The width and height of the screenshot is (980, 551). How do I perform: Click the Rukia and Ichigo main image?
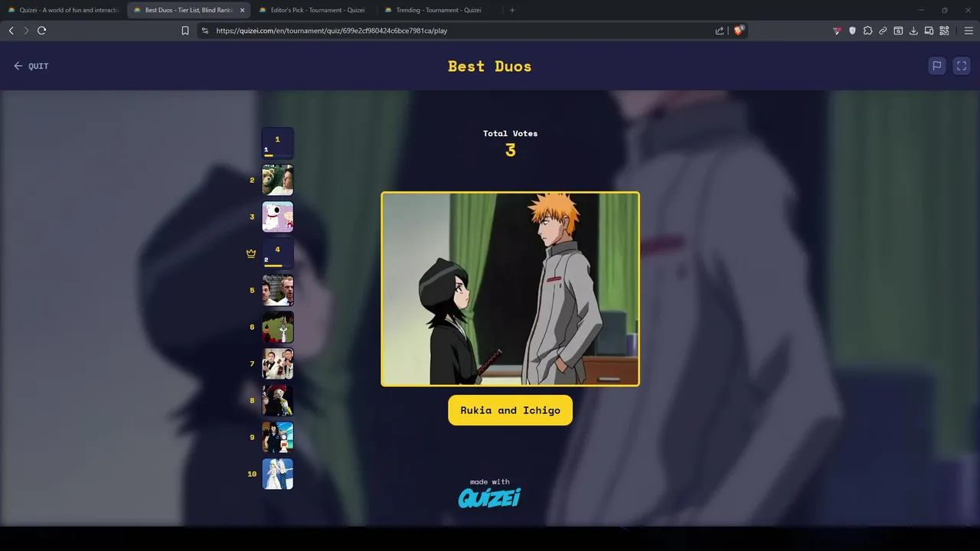coord(510,289)
